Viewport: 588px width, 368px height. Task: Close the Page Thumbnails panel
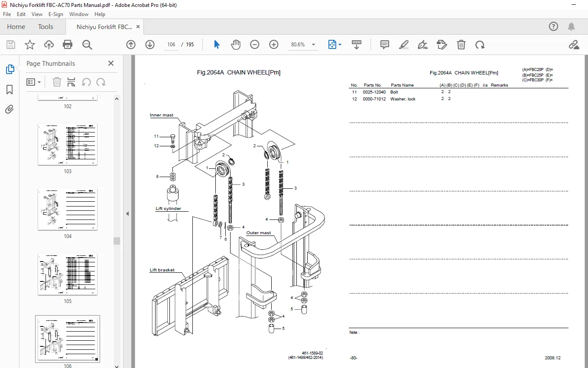click(111, 63)
